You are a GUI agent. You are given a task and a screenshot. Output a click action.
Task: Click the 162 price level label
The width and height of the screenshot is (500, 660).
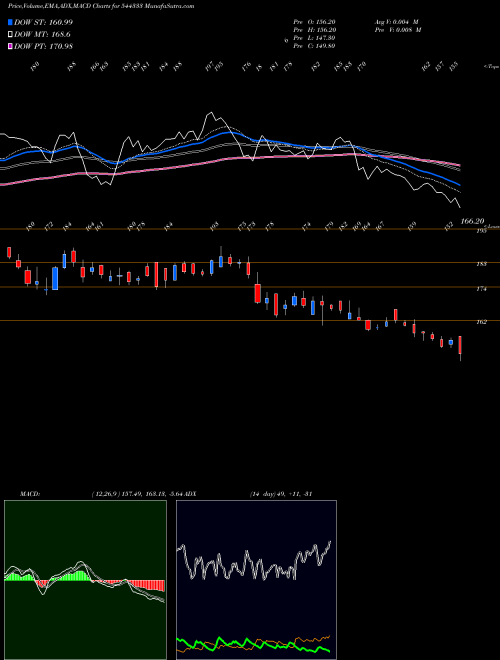coord(482,322)
